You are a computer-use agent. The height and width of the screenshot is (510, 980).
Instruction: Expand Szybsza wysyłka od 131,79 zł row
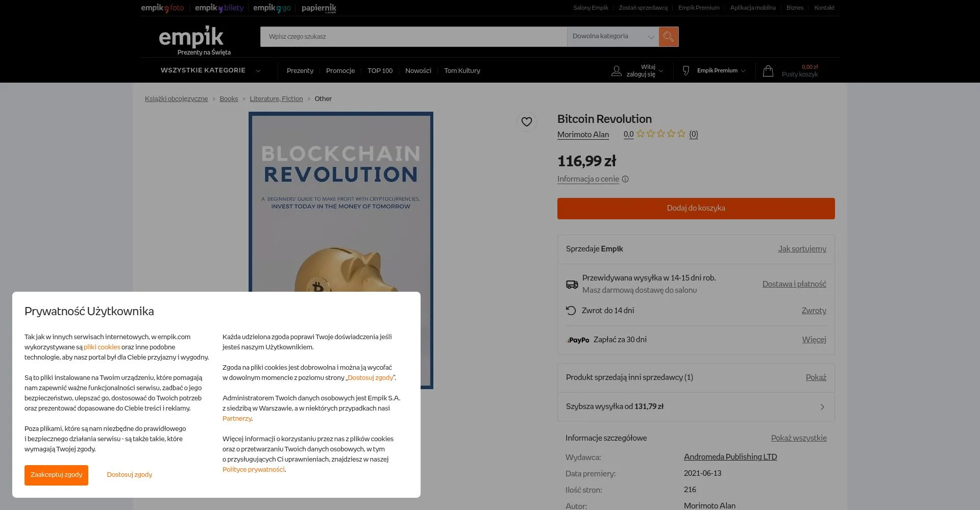tap(696, 407)
